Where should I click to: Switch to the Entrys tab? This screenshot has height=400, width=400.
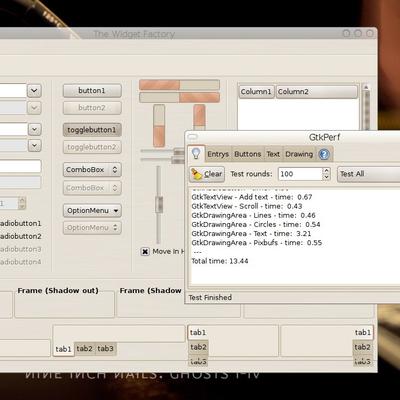click(218, 154)
